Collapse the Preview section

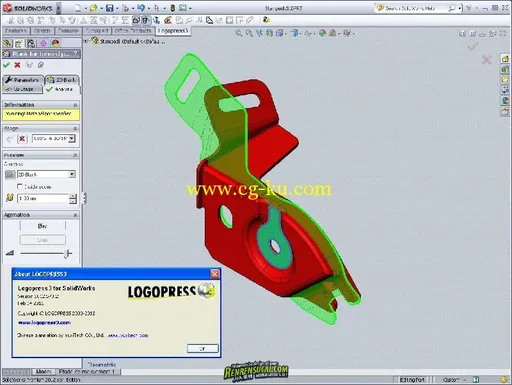[75, 155]
